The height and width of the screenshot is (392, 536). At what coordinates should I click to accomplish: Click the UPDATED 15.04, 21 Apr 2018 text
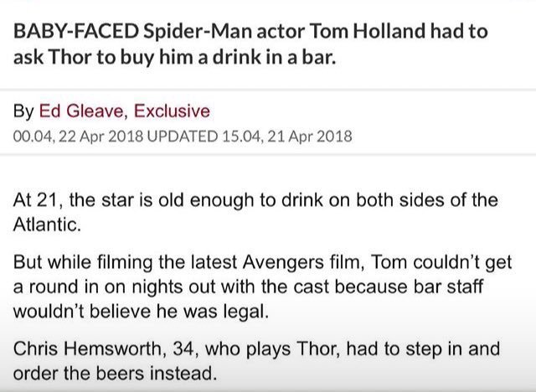pyautogui.click(x=250, y=135)
